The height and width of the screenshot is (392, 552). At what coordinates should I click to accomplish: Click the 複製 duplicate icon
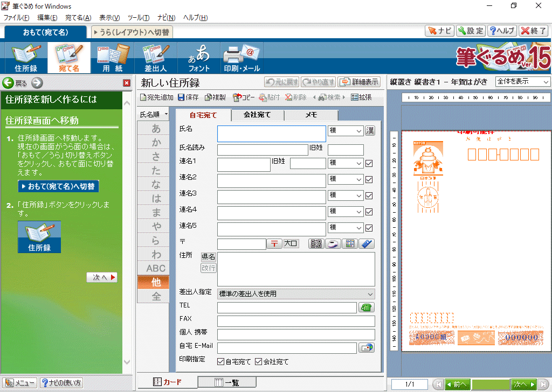[x=215, y=97]
